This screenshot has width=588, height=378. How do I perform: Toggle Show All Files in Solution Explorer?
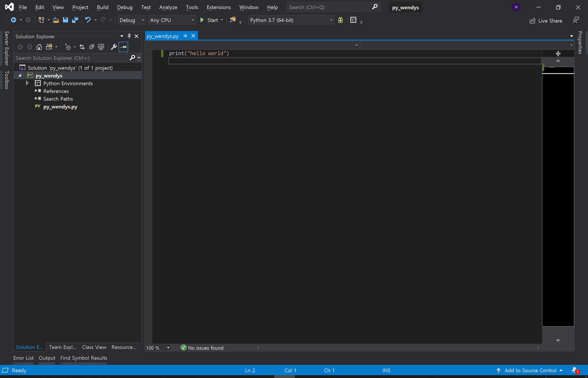pyautogui.click(x=101, y=47)
